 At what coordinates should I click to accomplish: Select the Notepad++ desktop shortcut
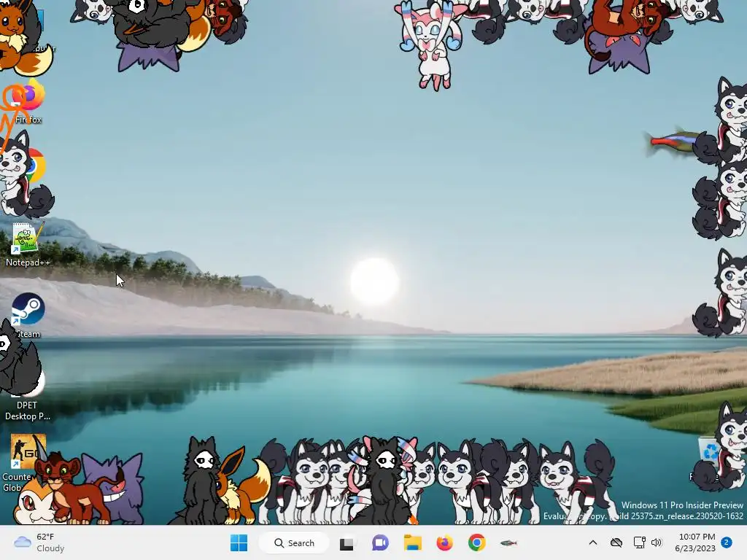pyautogui.click(x=28, y=245)
